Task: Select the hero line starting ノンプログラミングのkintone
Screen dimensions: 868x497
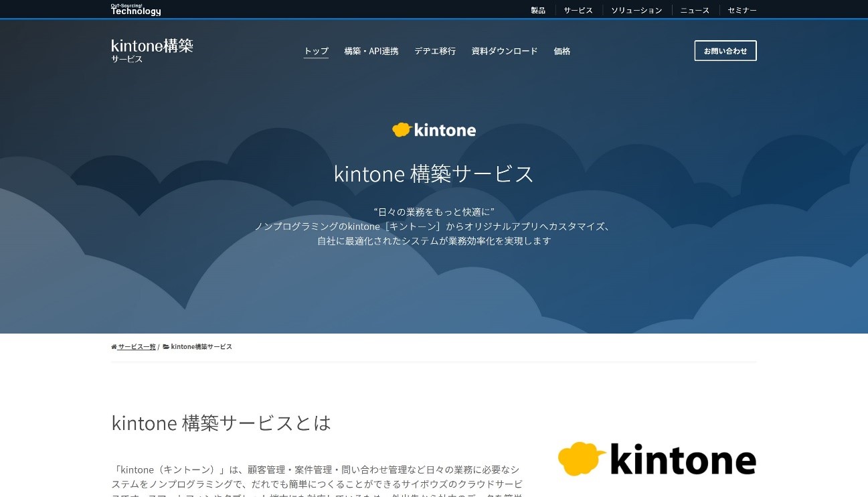Action: 434,226
